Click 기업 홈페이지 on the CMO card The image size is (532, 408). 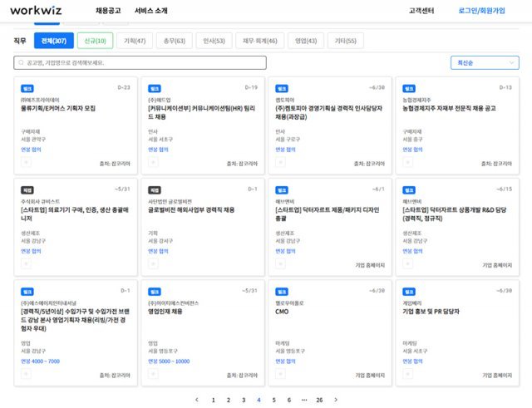(x=370, y=375)
